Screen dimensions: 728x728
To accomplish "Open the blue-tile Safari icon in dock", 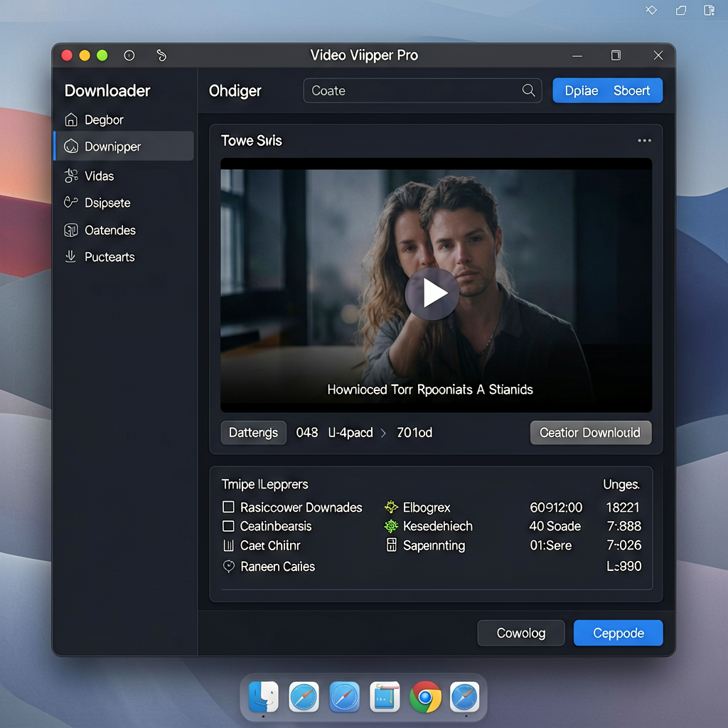I will 344,697.
